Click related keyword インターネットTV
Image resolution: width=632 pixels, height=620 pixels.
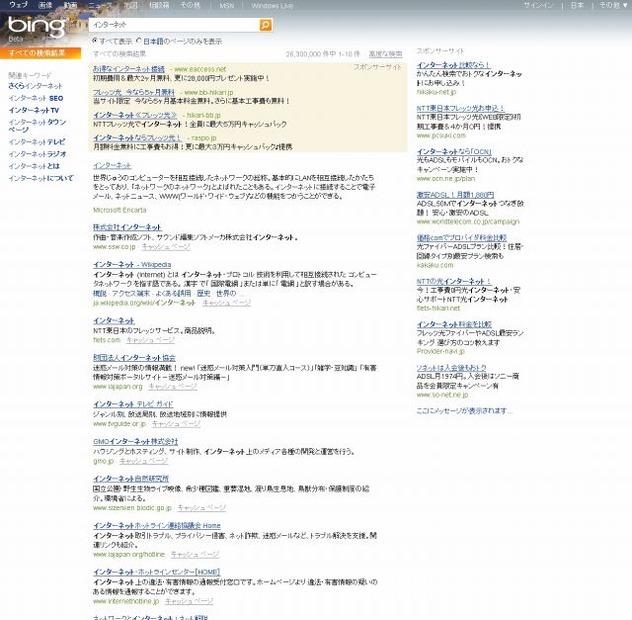(x=34, y=110)
